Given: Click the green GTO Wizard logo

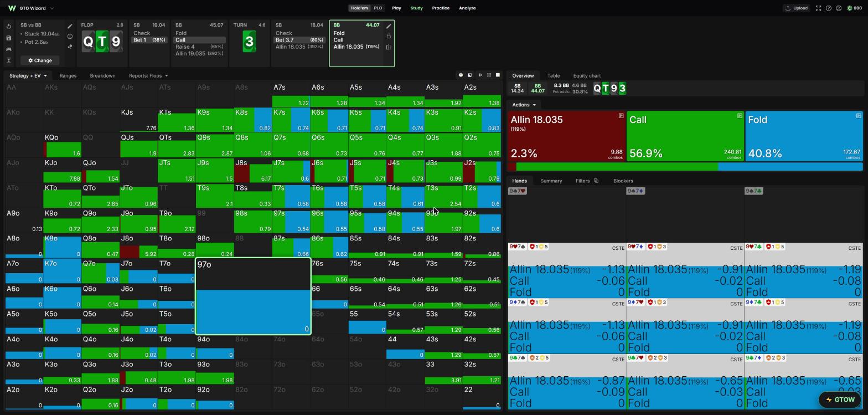Looking at the screenshot, I should click(x=12, y=8).
